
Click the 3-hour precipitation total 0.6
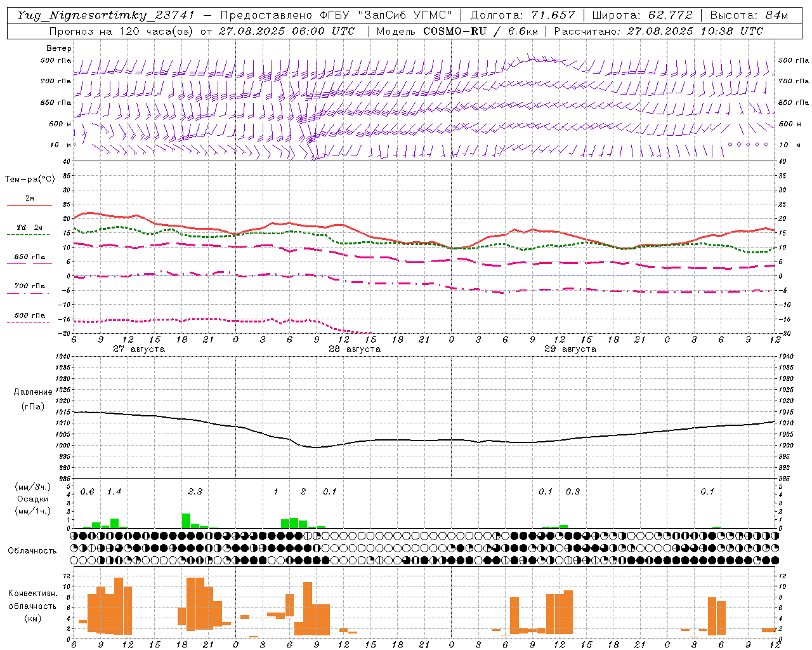(88, 492)
